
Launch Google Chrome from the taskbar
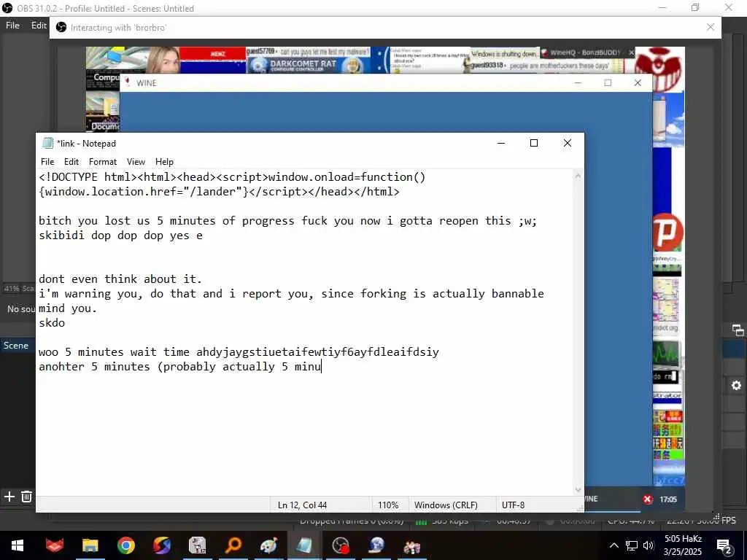point(125,545)
